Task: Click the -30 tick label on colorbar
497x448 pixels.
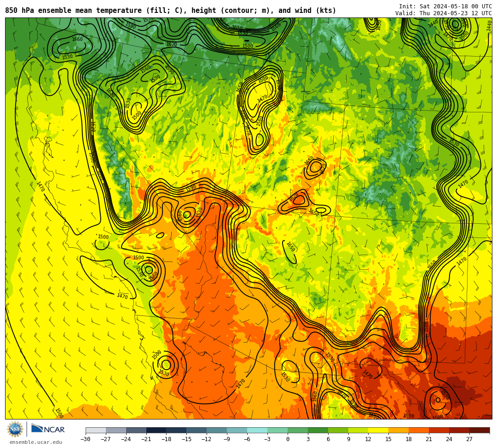Action: [x=86, y=439]
